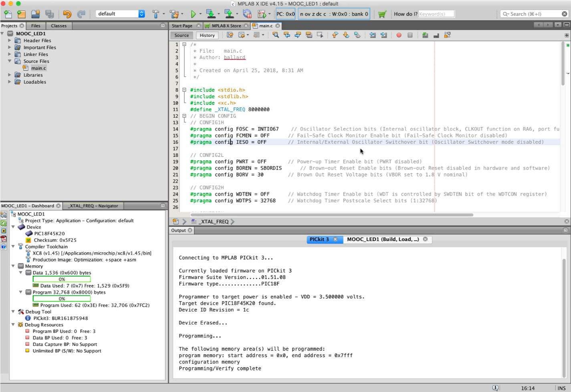Image resolution: width=571 pixels, height=392 pixels.
Task: Click the Last Edit location icon
Action: click(230, 35)
